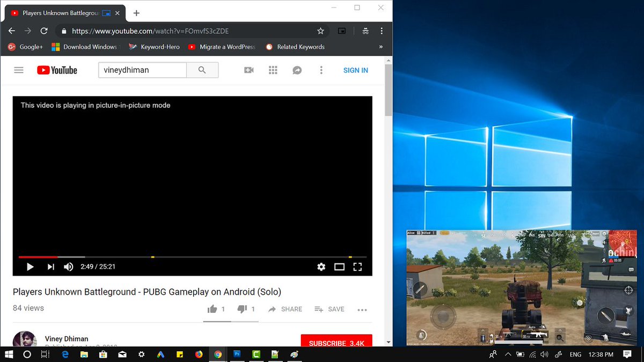Open Camtasia from taskbar
This screenshot has width=644, height=362.
pyautogui.click(x=256, y=354)
